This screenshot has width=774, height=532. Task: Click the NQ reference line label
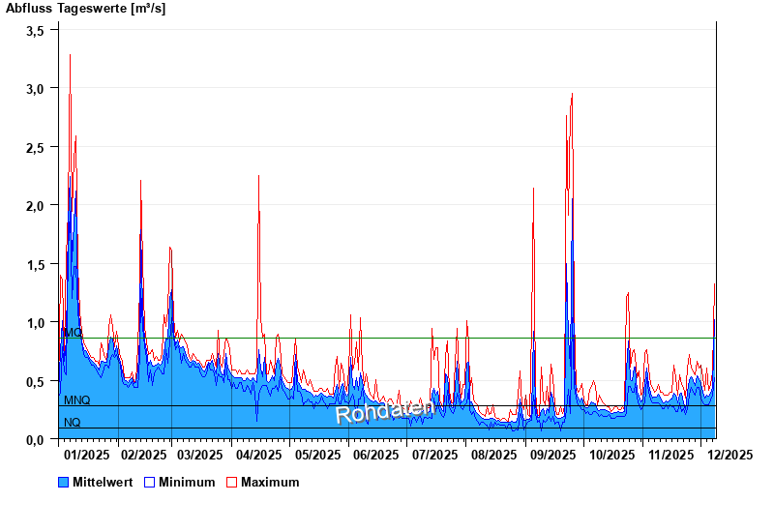coord(72,423)
